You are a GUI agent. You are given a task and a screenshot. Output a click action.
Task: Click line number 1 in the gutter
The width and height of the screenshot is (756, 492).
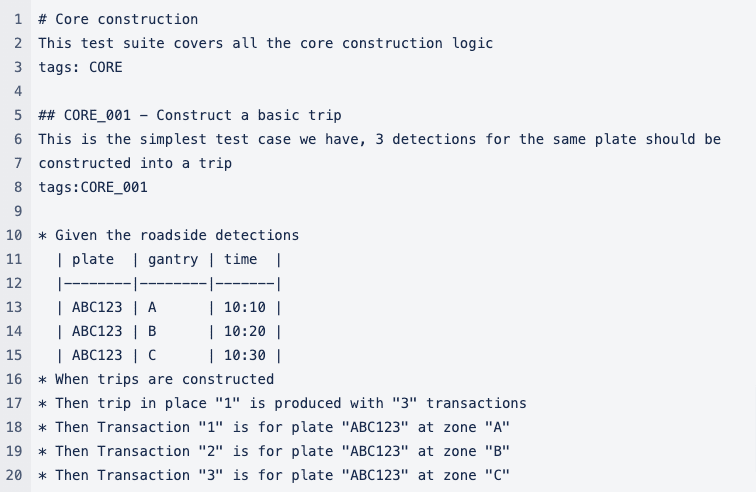point(18,19)
